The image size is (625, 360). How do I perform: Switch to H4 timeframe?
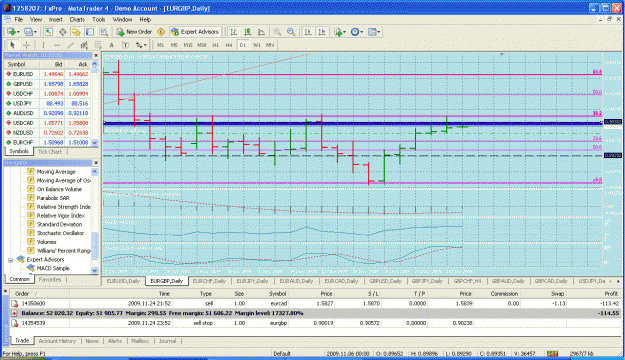pyautogui.click(x=229, y=45)
